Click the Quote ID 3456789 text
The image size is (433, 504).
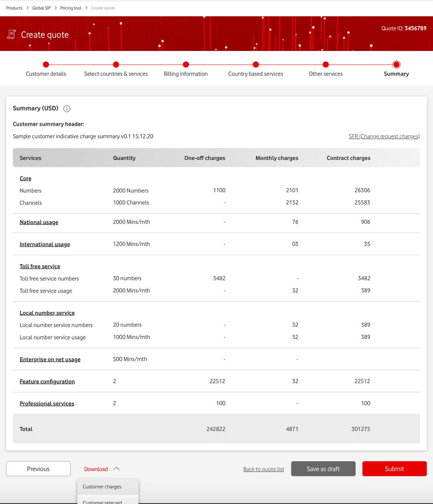pos(404,28)
